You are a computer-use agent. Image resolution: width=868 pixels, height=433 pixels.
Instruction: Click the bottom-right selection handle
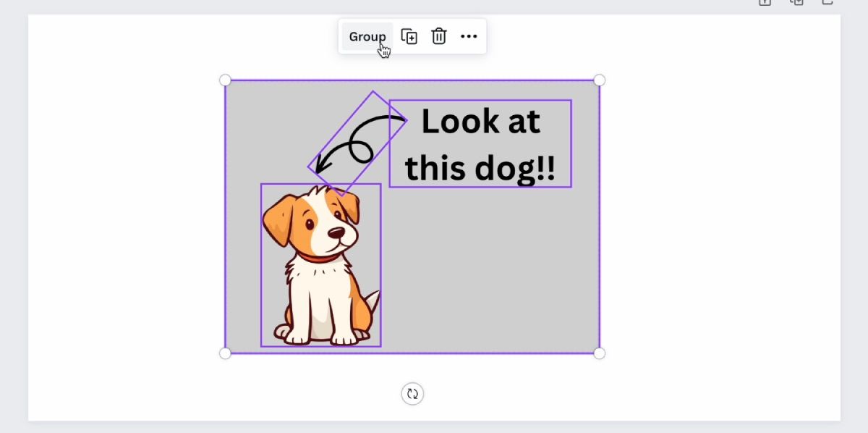click(599, 353)
